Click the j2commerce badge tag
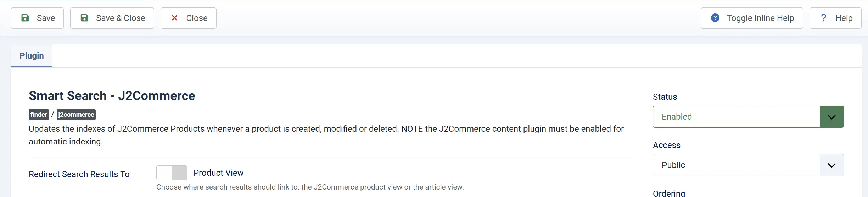Screen dimensions: 868x197 click(x=76, y=115)
